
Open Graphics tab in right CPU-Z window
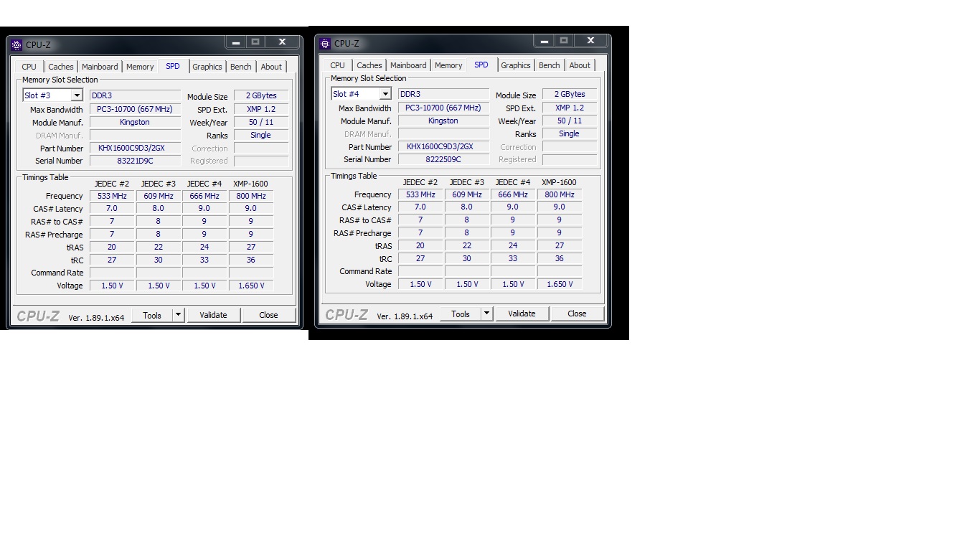coord(516,65)
